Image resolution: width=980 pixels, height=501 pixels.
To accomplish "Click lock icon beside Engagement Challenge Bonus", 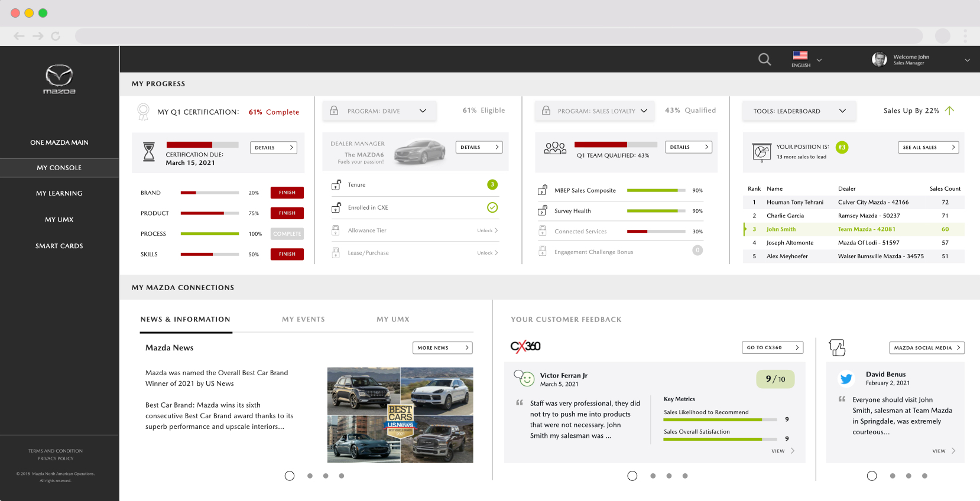I will [542, 252].
